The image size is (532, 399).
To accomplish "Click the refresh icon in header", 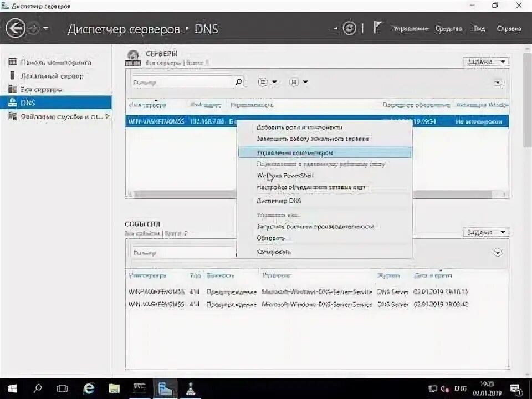I will pyautogui.click(x=349, y=28).
